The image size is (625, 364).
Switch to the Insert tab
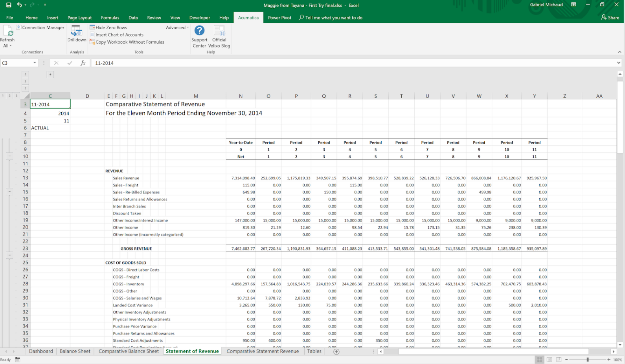53,18
